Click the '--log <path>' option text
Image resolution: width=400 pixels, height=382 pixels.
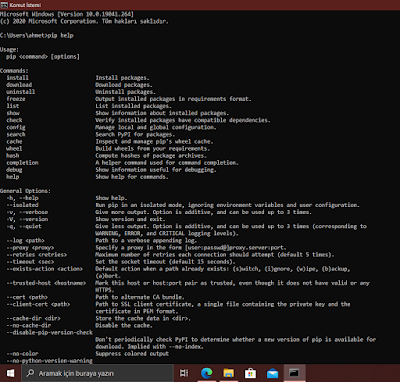25,240
